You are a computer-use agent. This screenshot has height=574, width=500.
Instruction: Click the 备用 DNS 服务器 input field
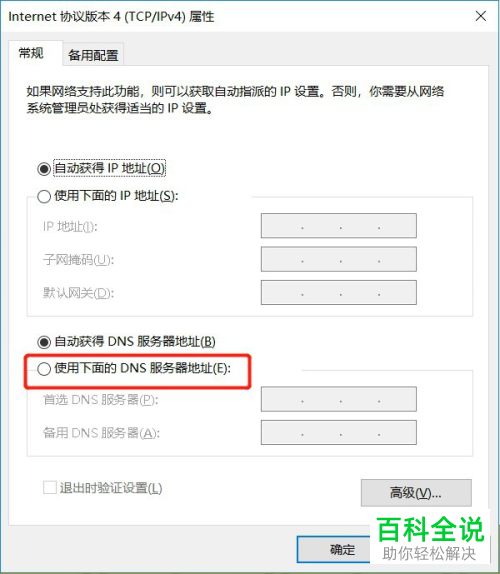[x=339, y=433]
